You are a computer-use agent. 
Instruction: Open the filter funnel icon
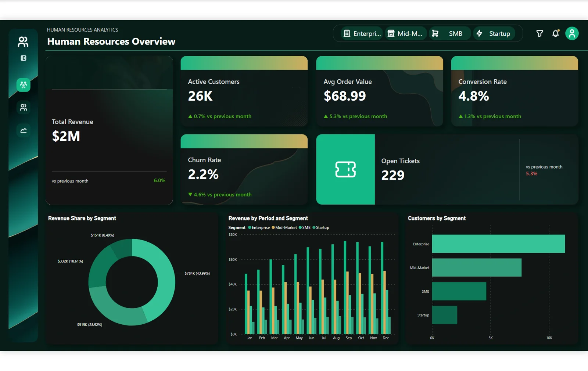tap(539, 34)
